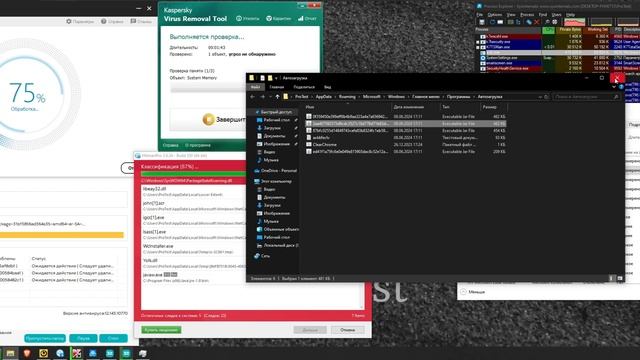Screen dimensions: 640x360
Task: Click the Explorer address bar refresh icon
Action: [x=546, y=97]
